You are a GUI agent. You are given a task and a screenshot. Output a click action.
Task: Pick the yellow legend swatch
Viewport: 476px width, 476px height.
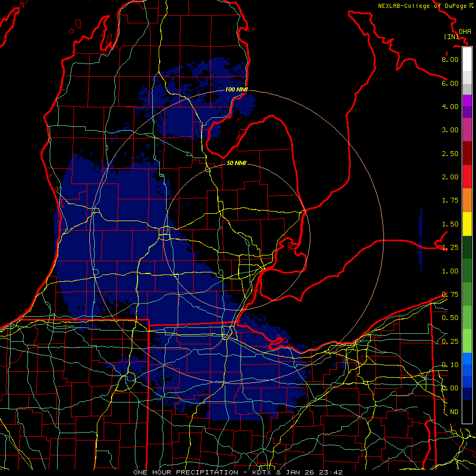(x=467, y=224)
